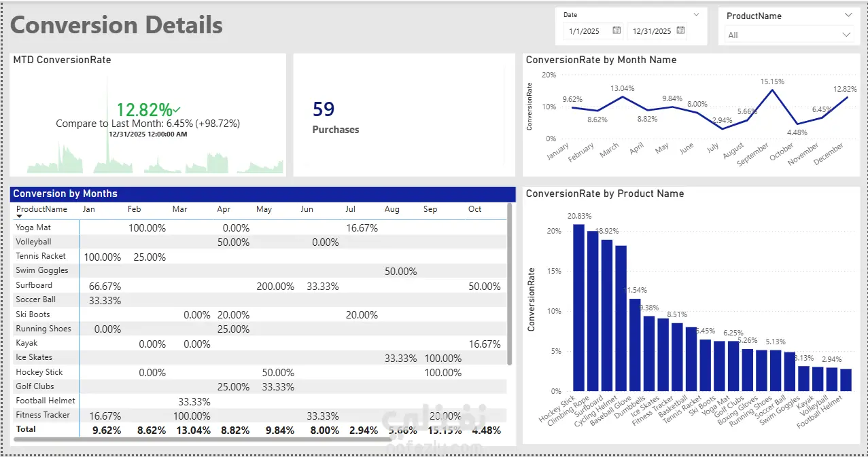868x457 pixels.
Task: Click the Jun column header
Action: (307, 209)
